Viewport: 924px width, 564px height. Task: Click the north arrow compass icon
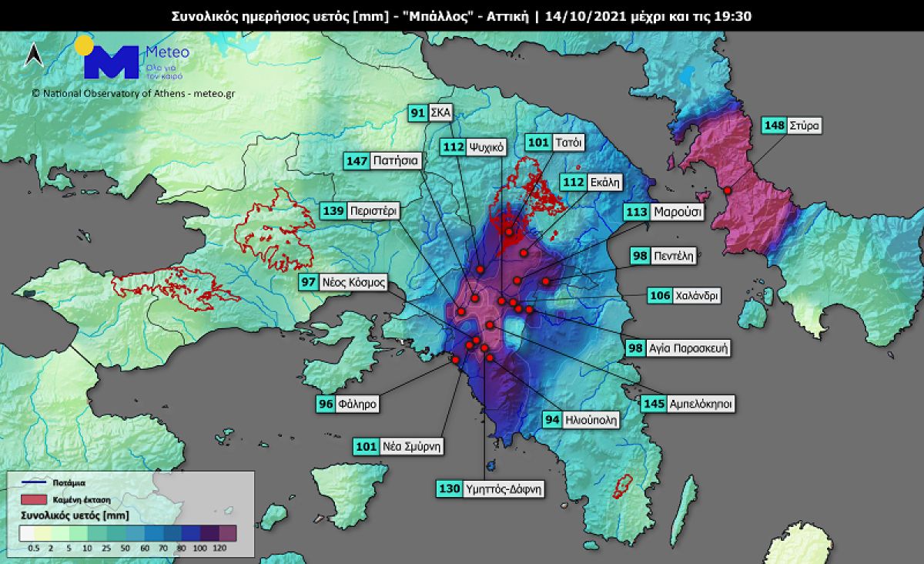coord(34,55)
